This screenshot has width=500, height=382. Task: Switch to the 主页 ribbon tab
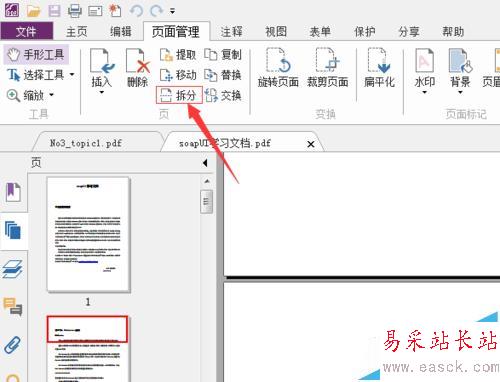point(77,32)
